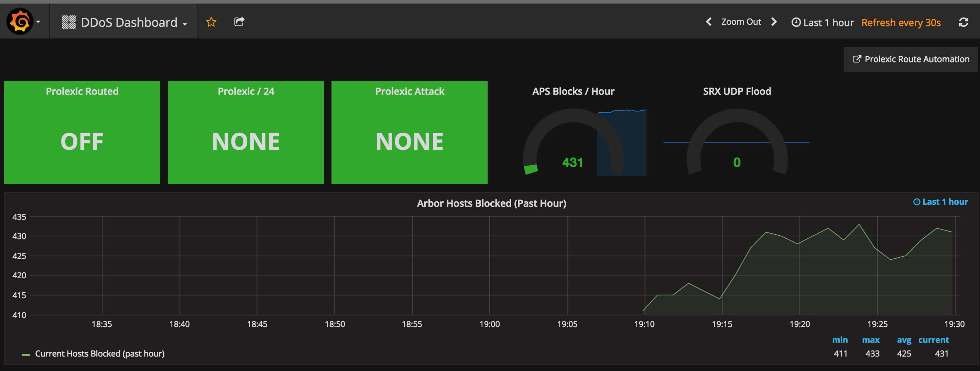Sort legend by current column

[x=934, y=340]
